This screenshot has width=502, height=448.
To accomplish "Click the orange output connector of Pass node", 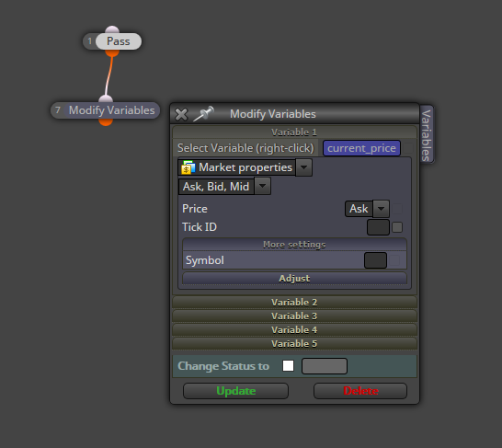I will point(112,52).
